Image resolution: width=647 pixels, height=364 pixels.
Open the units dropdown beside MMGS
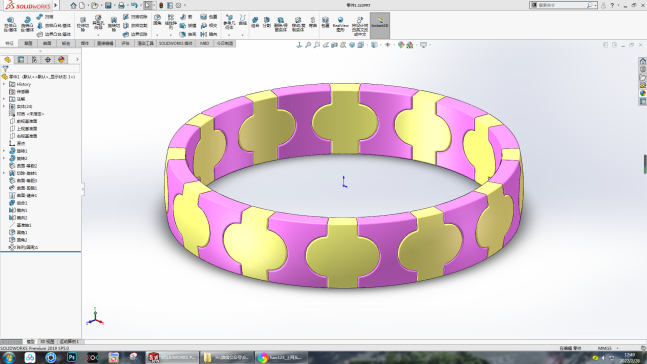click(x=617, y=348)
